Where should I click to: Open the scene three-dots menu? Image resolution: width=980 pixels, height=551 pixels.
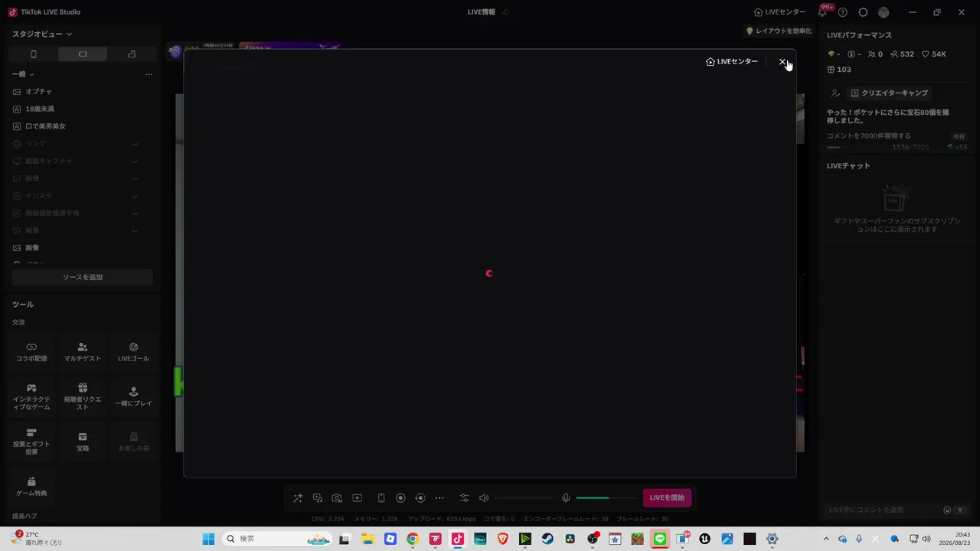click(149, 74)
